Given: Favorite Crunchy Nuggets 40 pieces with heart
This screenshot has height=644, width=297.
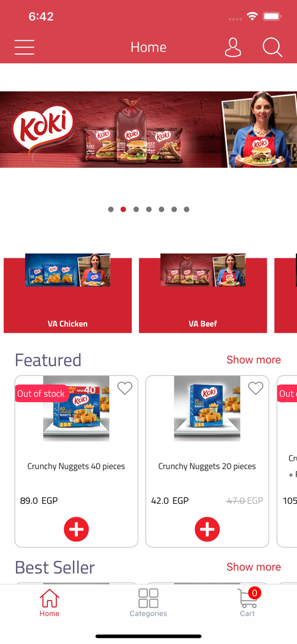Looking at the screenshot, I should tap(125, 388).
